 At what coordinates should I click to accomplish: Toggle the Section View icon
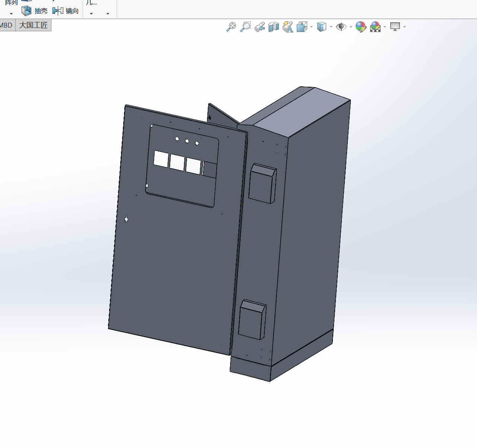click(274, 27)
